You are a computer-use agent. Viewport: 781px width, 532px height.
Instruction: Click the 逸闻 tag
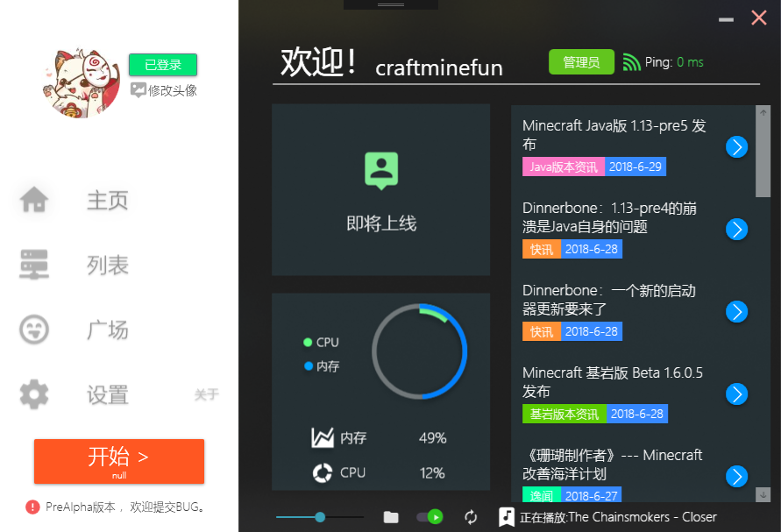click(542, 496)
